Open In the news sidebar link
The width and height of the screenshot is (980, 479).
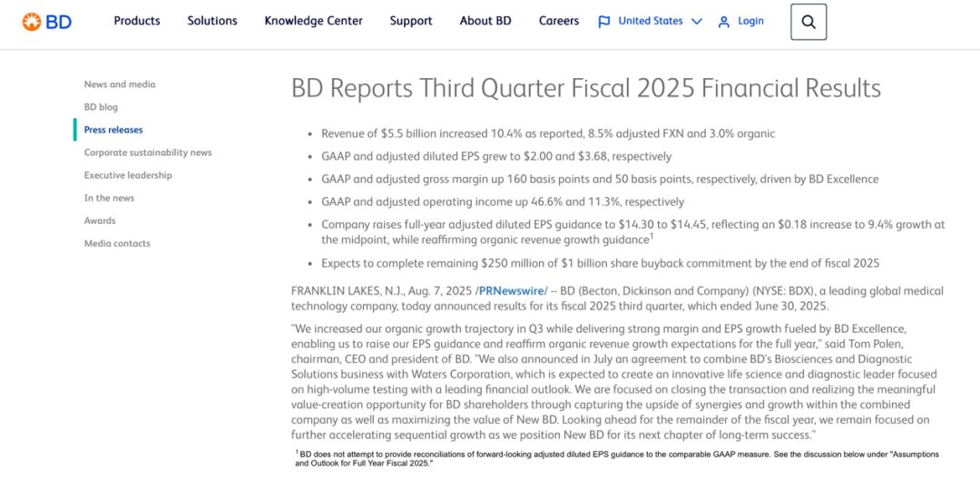coord(110,198)
